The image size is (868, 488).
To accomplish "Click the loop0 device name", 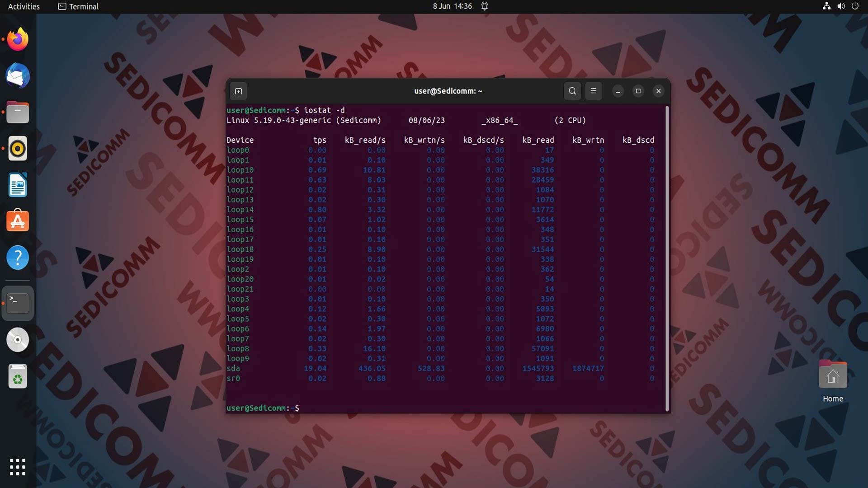I will tap(238, 150).
